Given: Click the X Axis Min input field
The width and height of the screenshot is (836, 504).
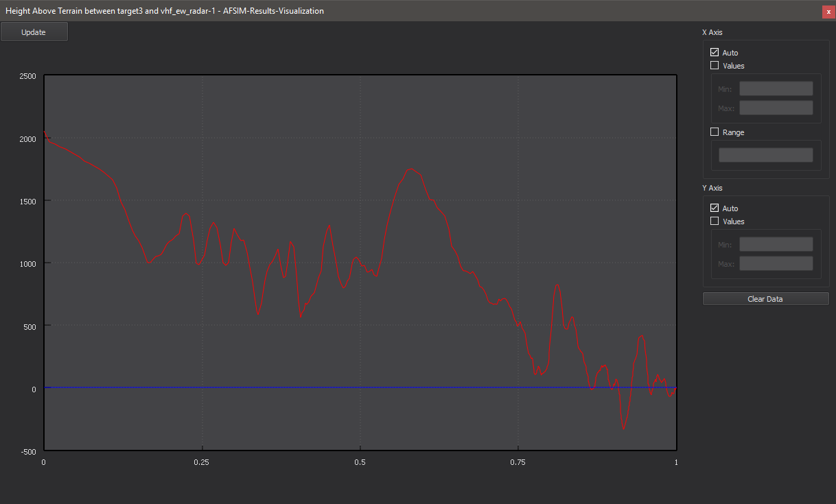Looking at the screenshot, I should coord(776,88).
